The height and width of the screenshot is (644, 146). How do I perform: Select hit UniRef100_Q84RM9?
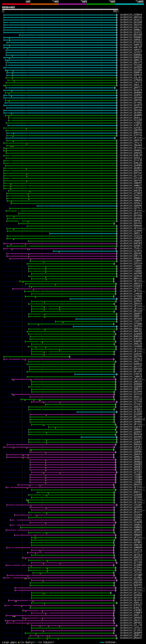coord(131,93)
